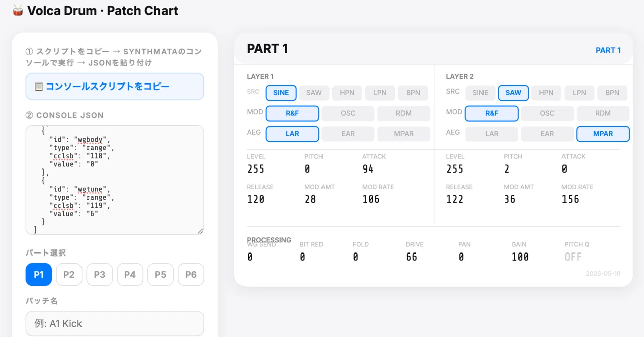
Task: Click the JSON text area resize handle
Action: (200, 231)
